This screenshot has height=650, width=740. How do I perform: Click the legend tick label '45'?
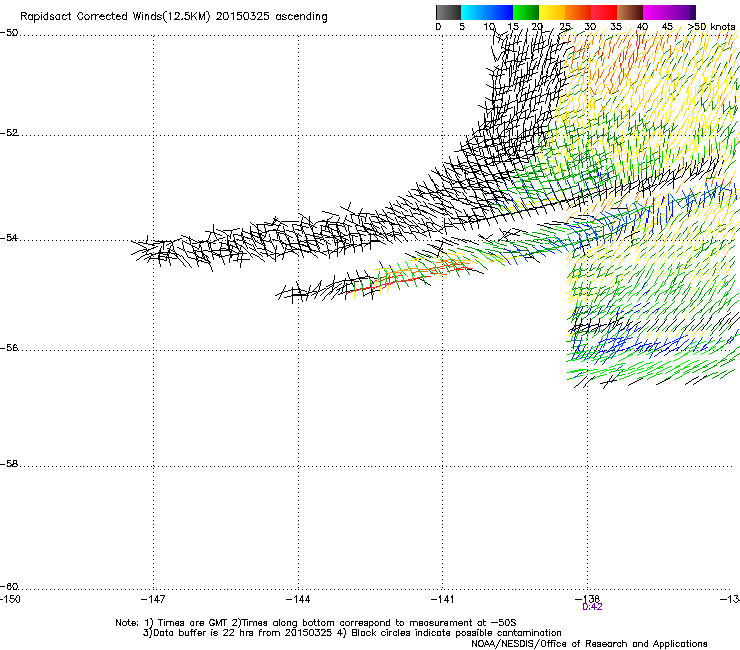click(x=667, y=27)
